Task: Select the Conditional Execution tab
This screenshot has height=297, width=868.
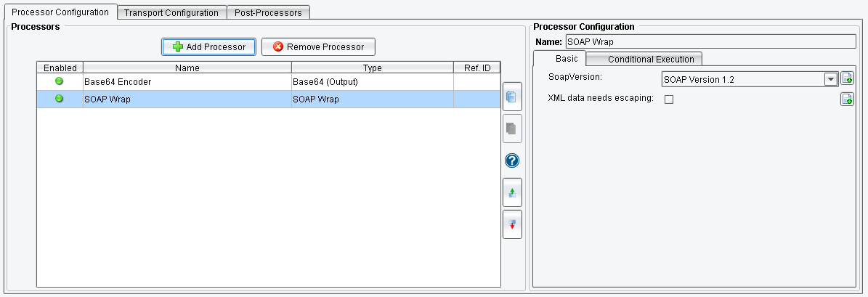Action: click(x=644, y=59)
